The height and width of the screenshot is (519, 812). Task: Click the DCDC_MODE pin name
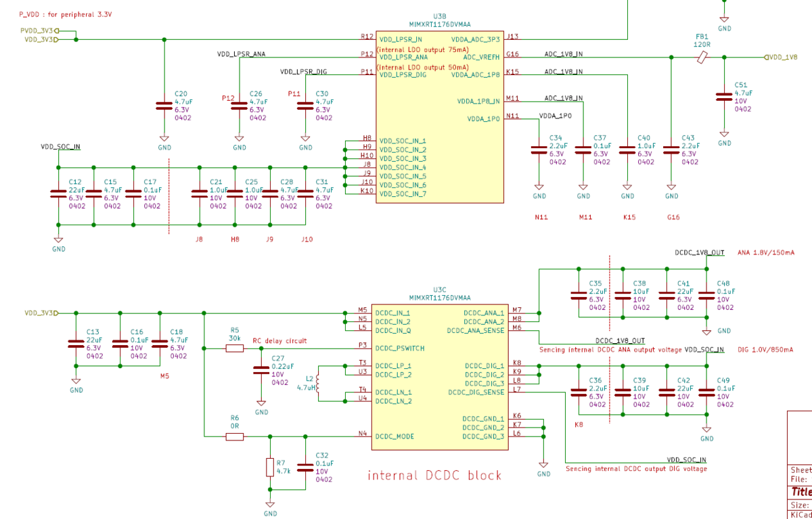point(394,436)
